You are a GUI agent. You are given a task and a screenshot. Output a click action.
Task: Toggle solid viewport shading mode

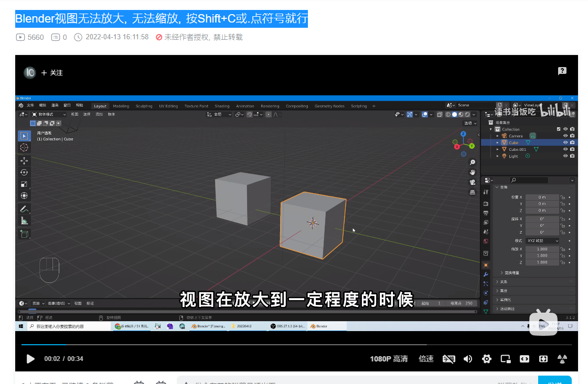454,115
